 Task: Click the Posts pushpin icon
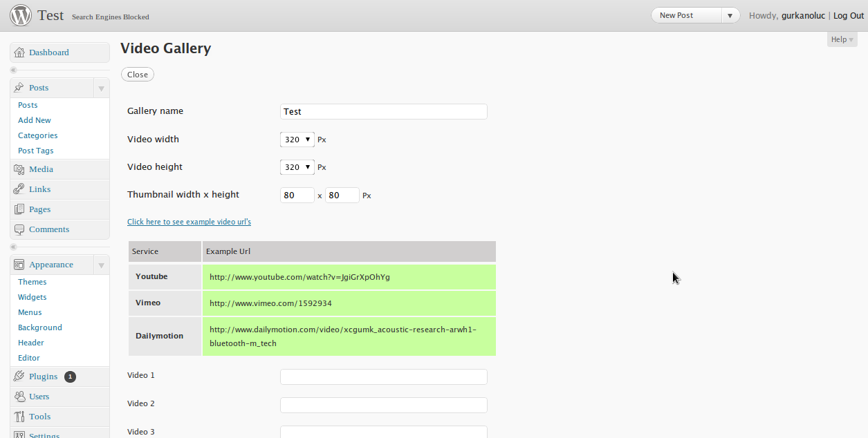point(19,88)
